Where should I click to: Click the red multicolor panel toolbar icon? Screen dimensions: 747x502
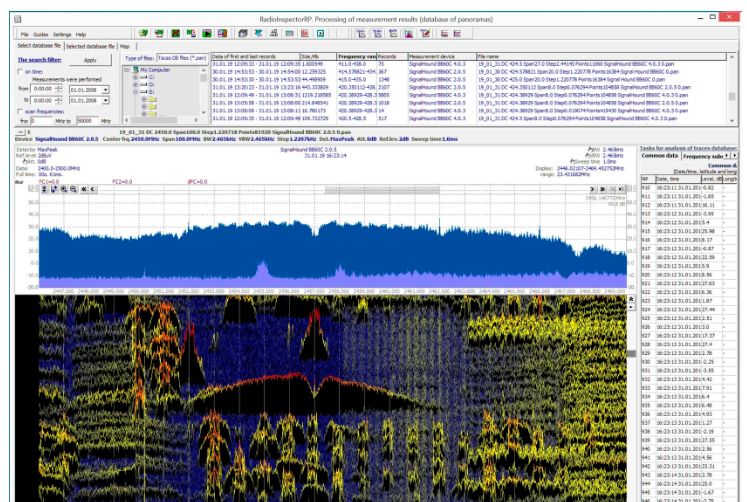(x=222, y=33)
